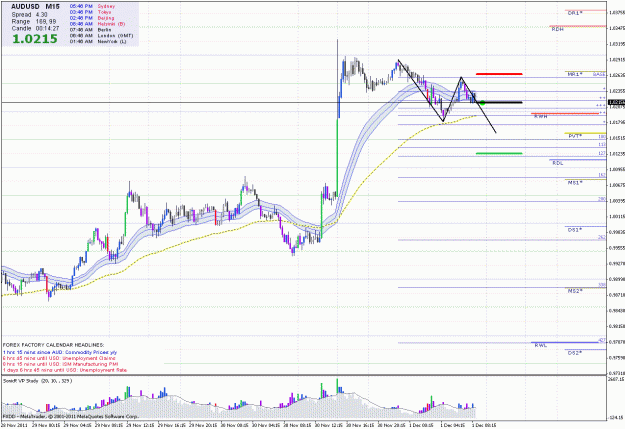Click the thick red horizontal target line
This screenshot has width=625, height=429.
499,74
